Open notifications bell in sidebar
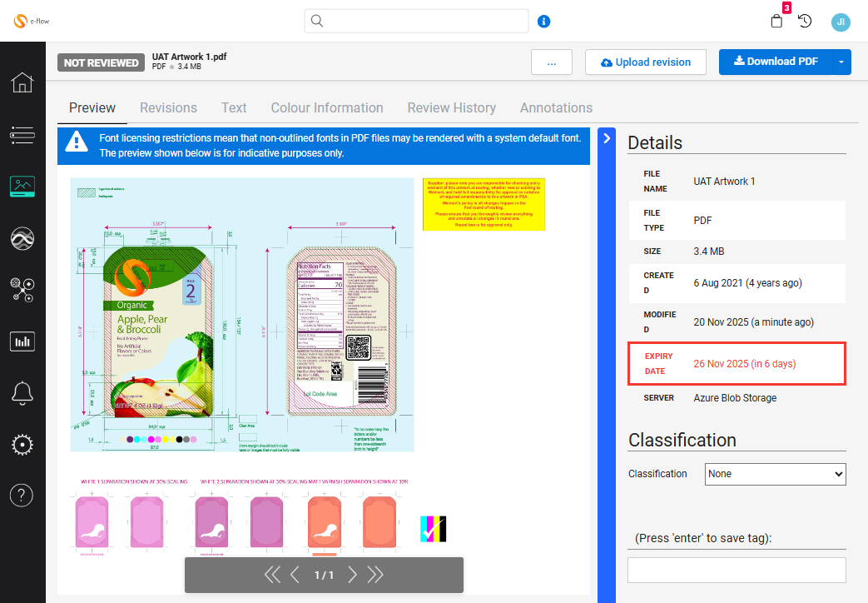868x603 pixels. pos(22,392)
